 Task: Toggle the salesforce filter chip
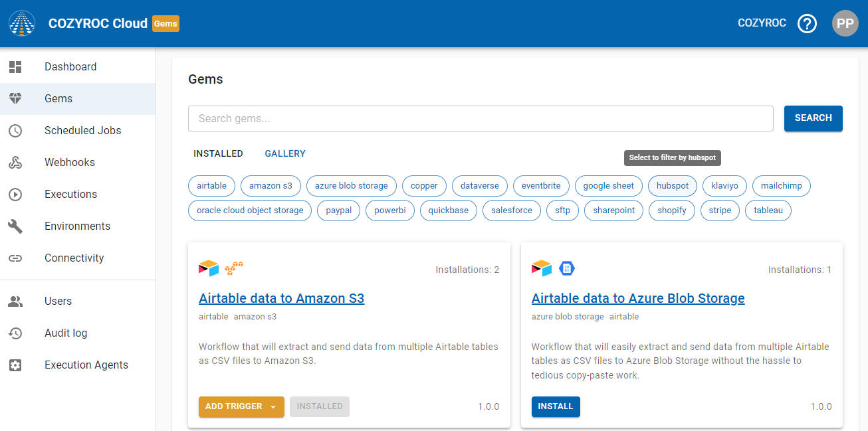click(x=511, y=211)
